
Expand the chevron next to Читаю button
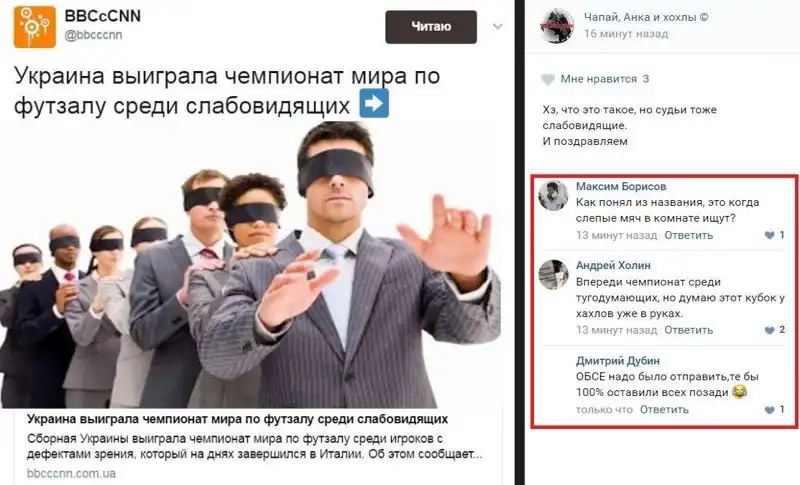point(497,27)
